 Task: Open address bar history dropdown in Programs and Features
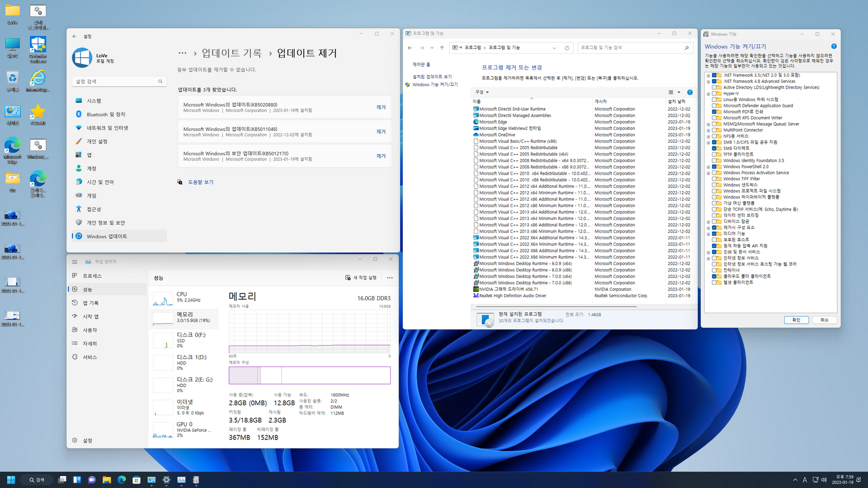point(554,48)
